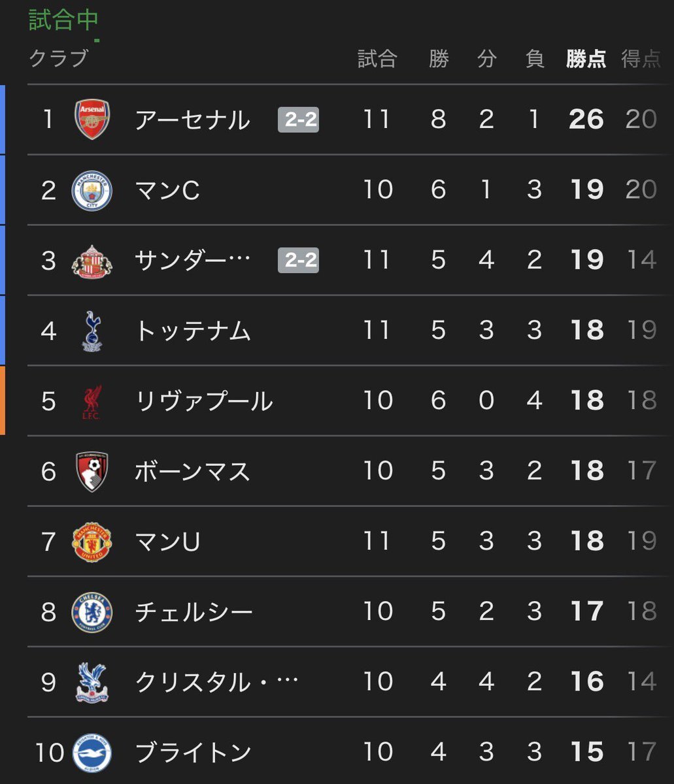Select the 試合中 live status label
The width and height of the screenshot is (674, 784).
[x=63, y=20]
